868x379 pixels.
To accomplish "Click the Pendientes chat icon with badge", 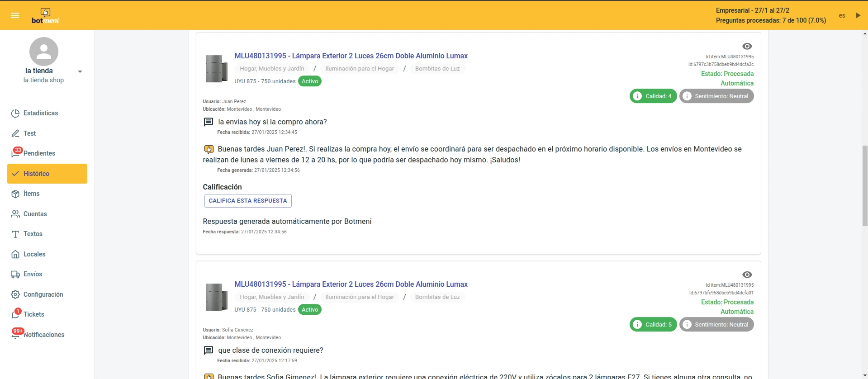I will click(16, 153).
